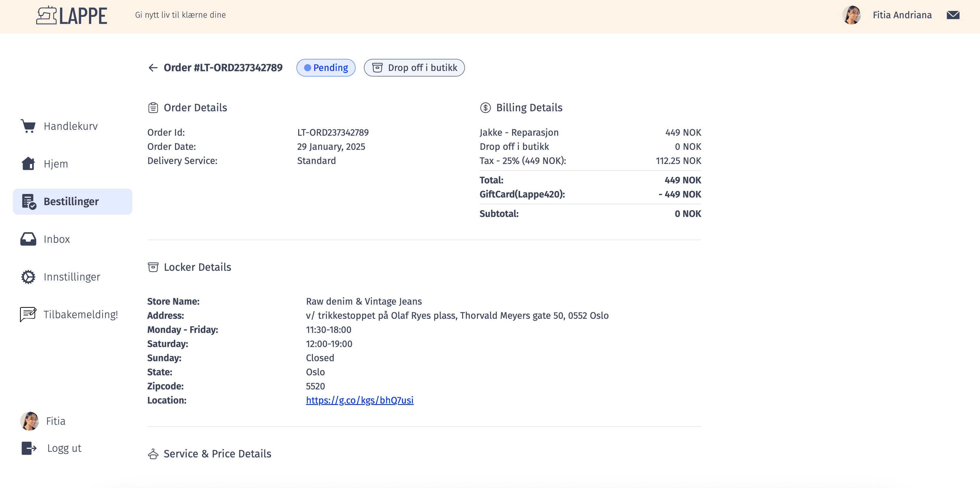Click the Inbox tray icon
This screenshot has height=488, width=980.
28,239
